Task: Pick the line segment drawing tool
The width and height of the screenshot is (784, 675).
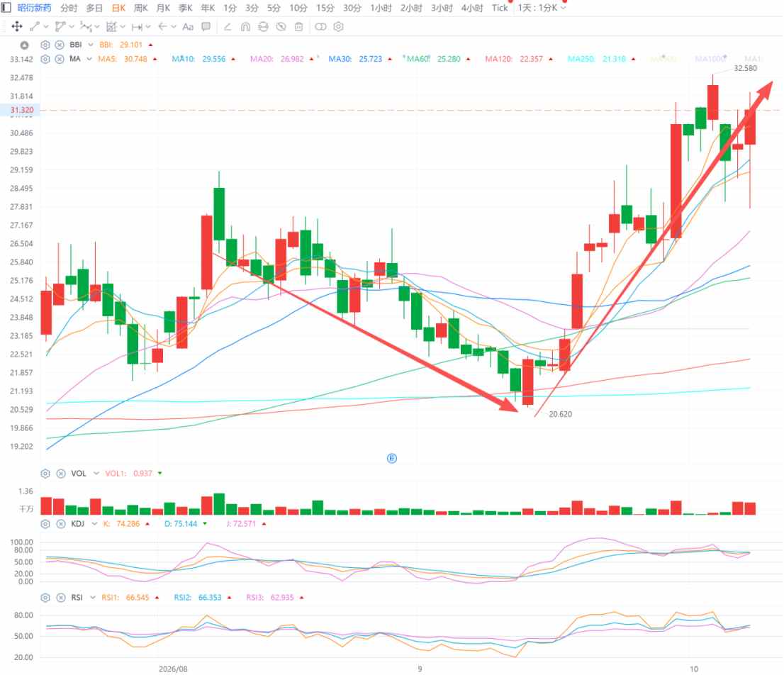Action: click(35, 26)
